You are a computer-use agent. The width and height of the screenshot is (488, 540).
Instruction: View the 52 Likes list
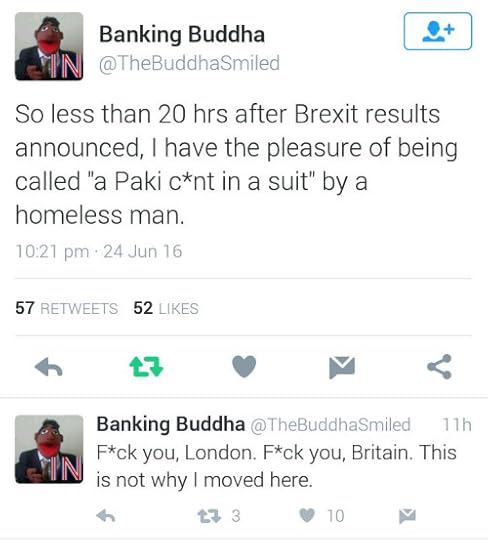pyautogui.click(x=166, y=308)
